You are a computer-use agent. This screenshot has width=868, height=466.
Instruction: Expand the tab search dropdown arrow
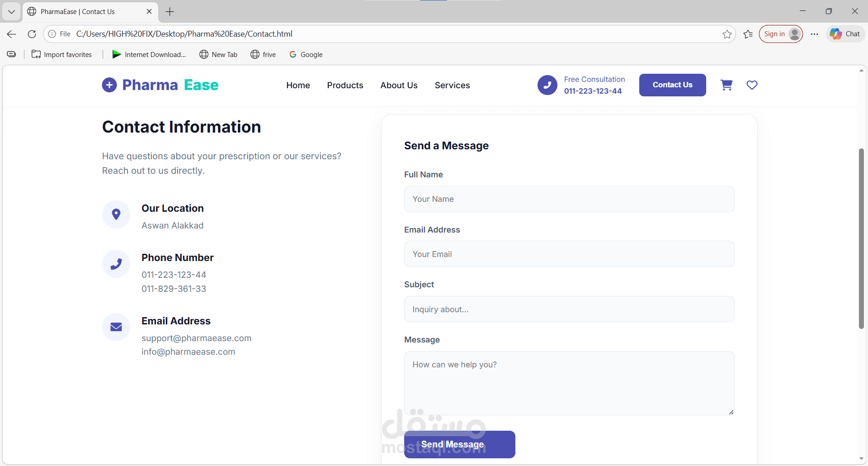(11, 12)
